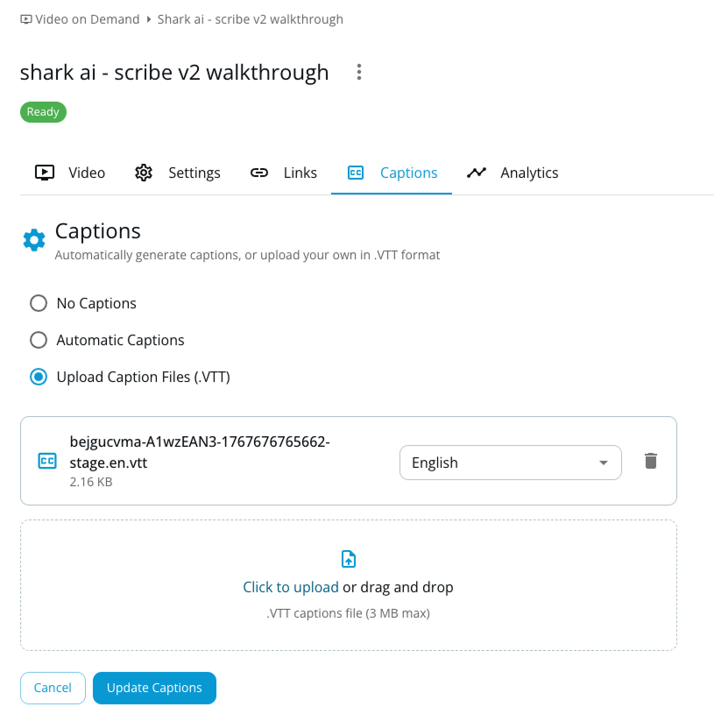Switch to the Video tab
This screenshot has height=728, width=714.
pos(70,173)
